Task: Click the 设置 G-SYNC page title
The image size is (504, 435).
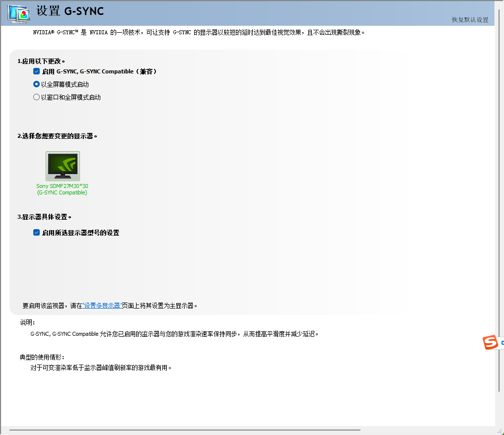Action: [x=70, y=11]
